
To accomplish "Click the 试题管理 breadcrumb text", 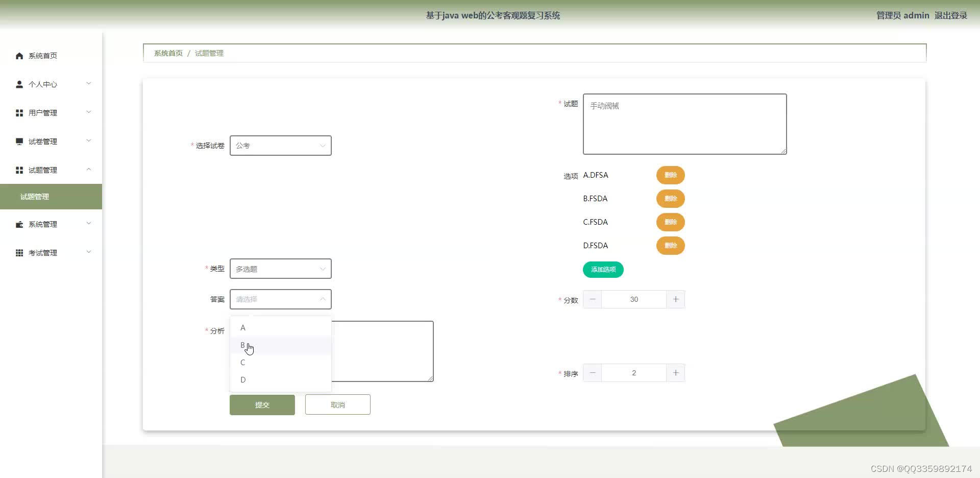I will 209,53.
